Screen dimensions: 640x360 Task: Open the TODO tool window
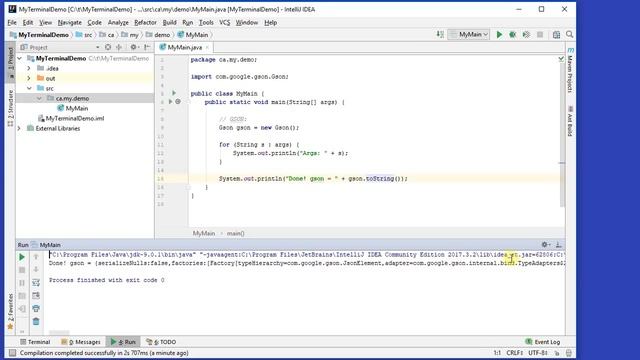[161, 342]
